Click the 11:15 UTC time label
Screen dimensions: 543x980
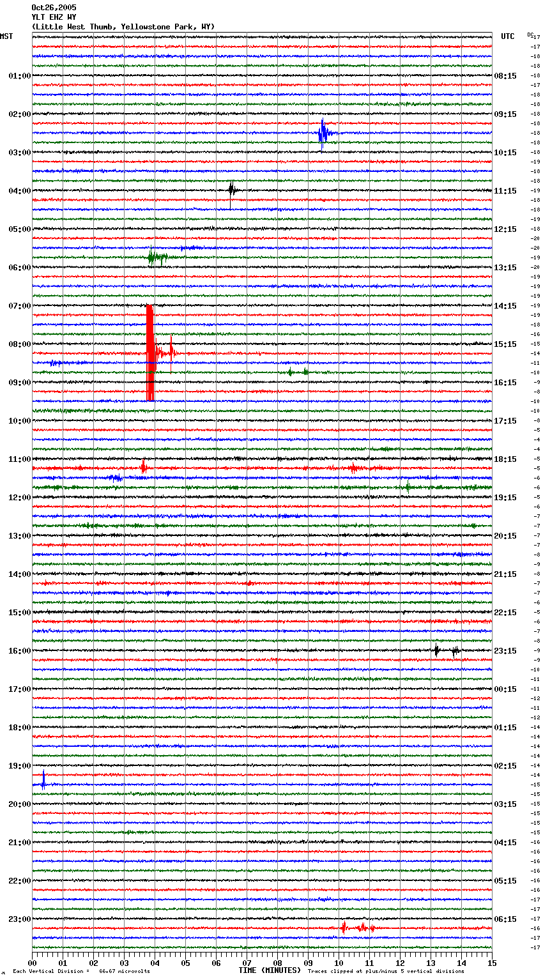[505, 191]
